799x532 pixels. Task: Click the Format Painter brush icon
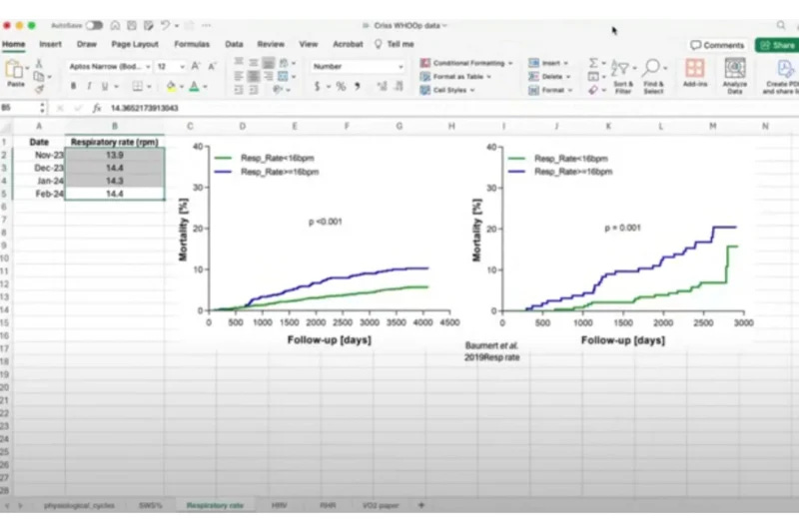pos(39,89)
